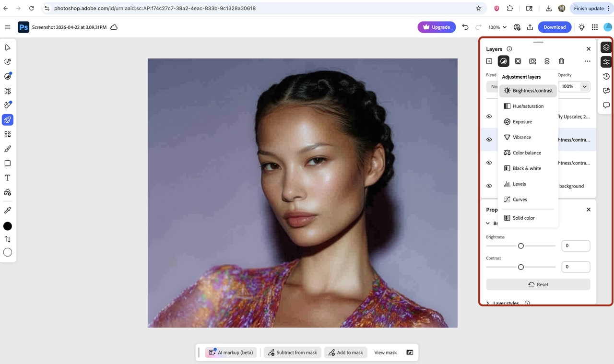
Task: Click AI markup (beta) button
Action: pyautogui.click(x=231, y=352)
